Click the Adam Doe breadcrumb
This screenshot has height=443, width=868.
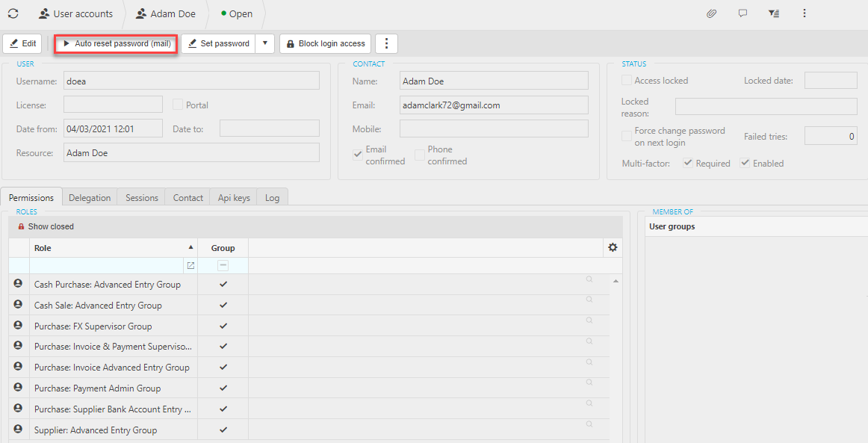(x=166, y=14)
